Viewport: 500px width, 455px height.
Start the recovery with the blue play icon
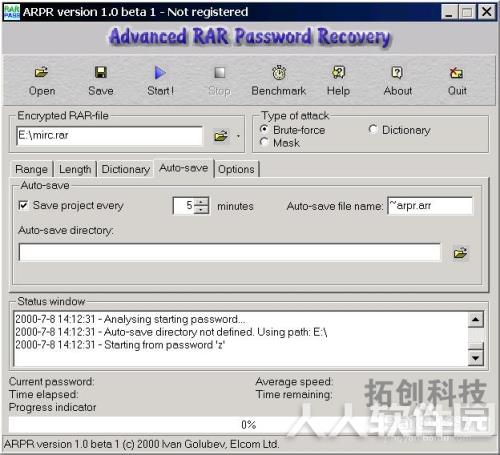tap(160, 72)
